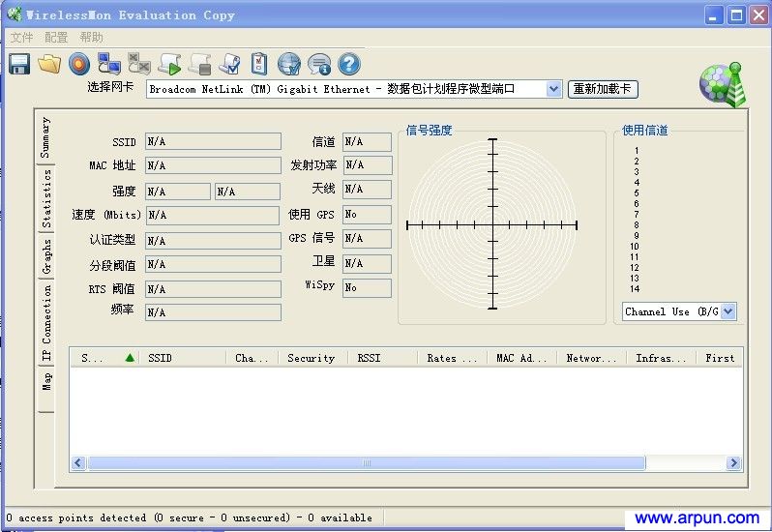Click the globe with checkmark icon
This screenshot has height=532, width=772.
(x=288, y=65)
